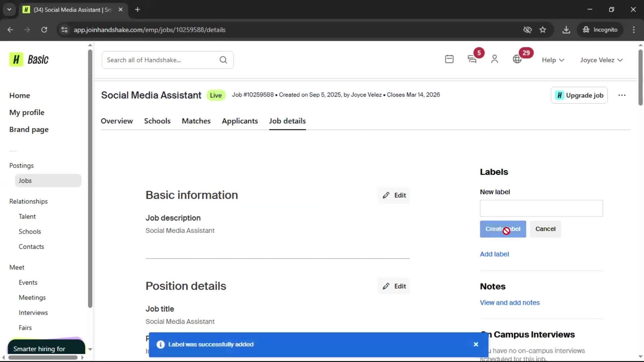This screenshot has height=362, width=644.
Task: Click the Upgrade job button
Action: tap(579, 95)
